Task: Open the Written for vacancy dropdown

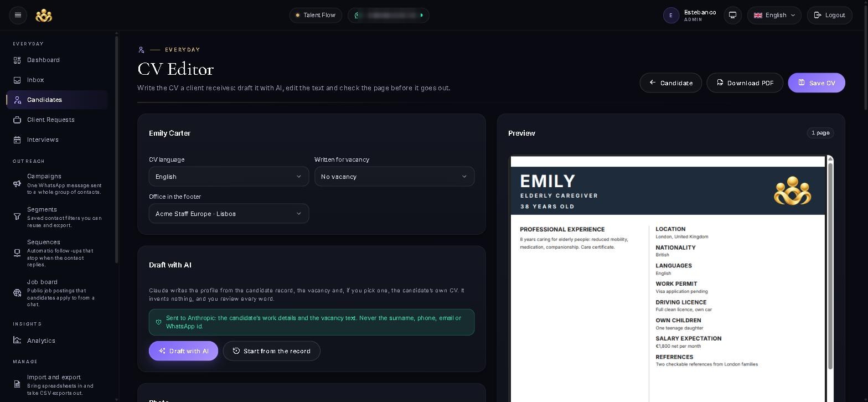Action: [x=394, y=177]
